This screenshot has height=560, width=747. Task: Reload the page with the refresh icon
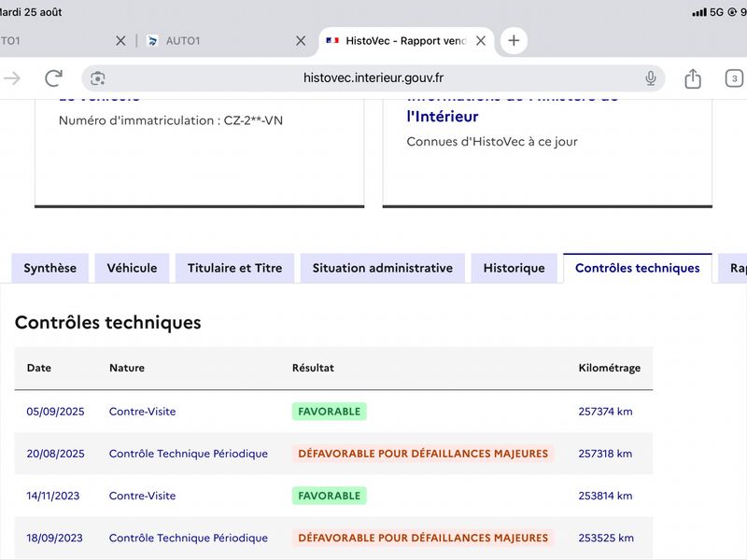tap(53, 78)
